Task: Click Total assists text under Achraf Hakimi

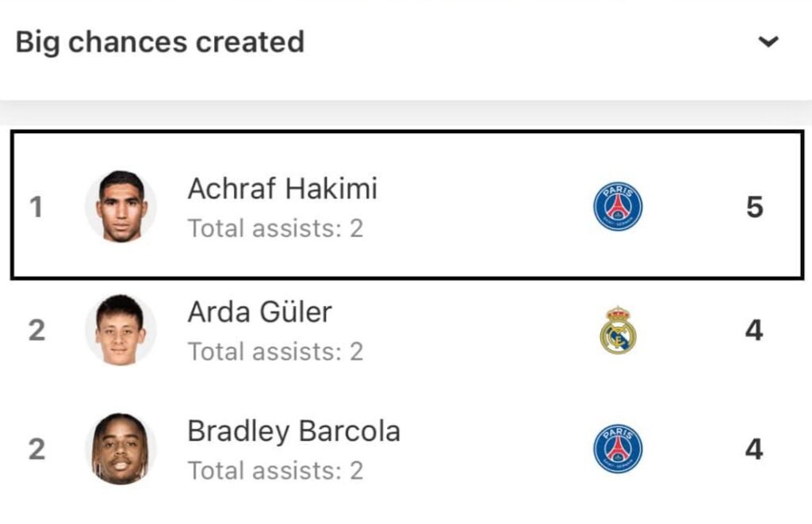Action: click(x=275, y=228)
